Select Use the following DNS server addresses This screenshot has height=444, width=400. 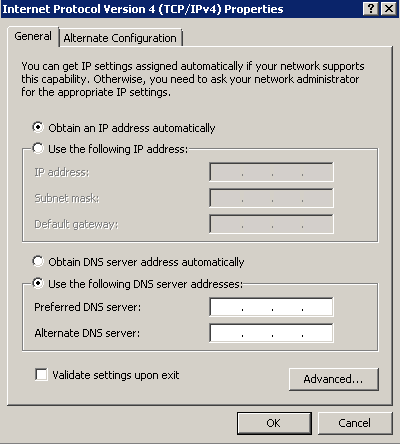point(38,283)
